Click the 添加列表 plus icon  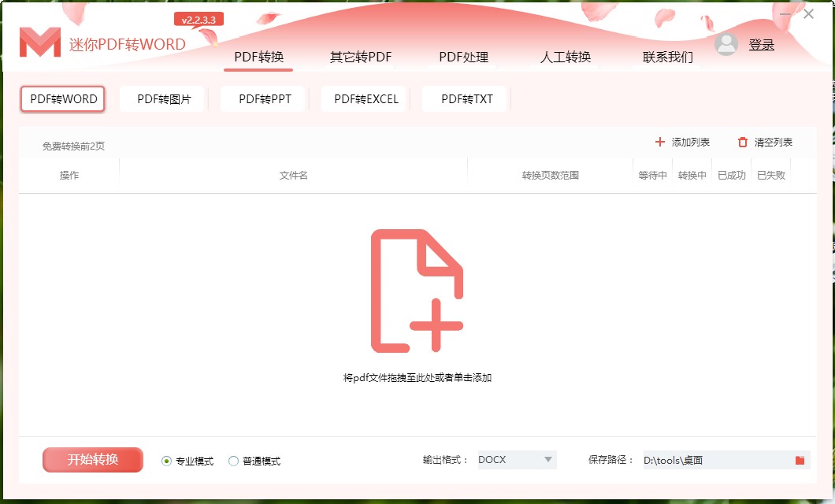[x=659, y=142]
